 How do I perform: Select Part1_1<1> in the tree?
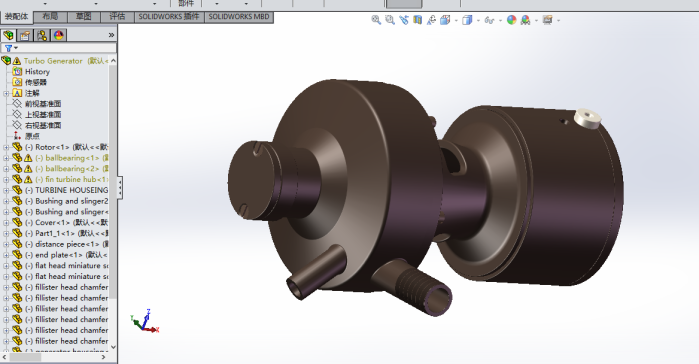(66, 233)
